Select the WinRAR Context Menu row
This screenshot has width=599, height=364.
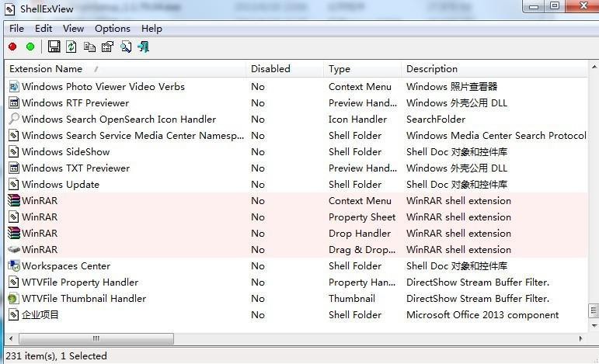tap(40, 201)
